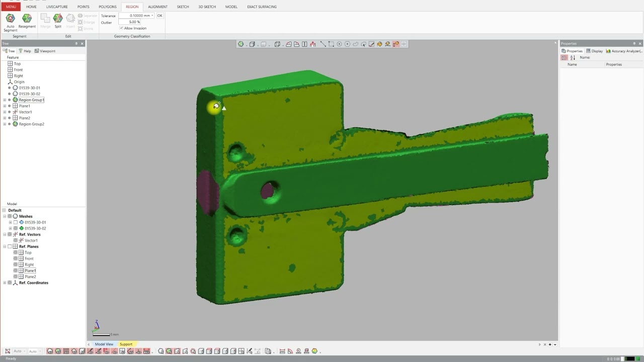644x362 pixels.
Task: Switch to the ALIGNMENT ribbon tab
Action: point(158,7)
